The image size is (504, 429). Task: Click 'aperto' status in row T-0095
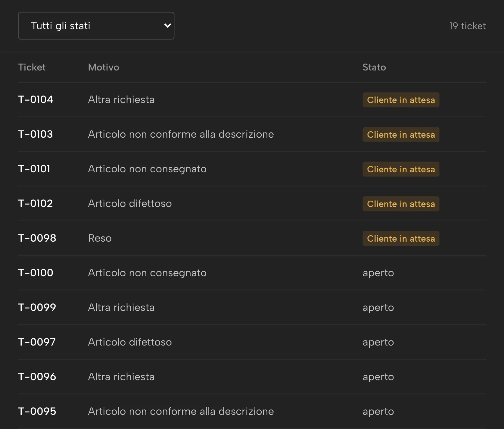378,412
